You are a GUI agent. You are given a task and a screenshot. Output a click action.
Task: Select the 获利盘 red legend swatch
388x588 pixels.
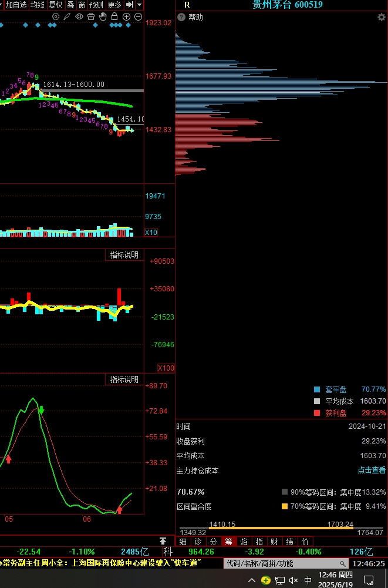317,413
